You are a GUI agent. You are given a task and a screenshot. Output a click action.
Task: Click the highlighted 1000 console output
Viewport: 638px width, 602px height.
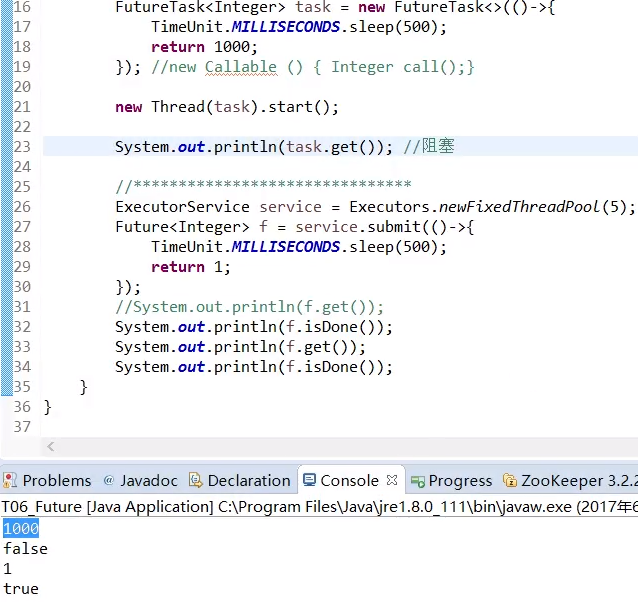coord(21,528)
